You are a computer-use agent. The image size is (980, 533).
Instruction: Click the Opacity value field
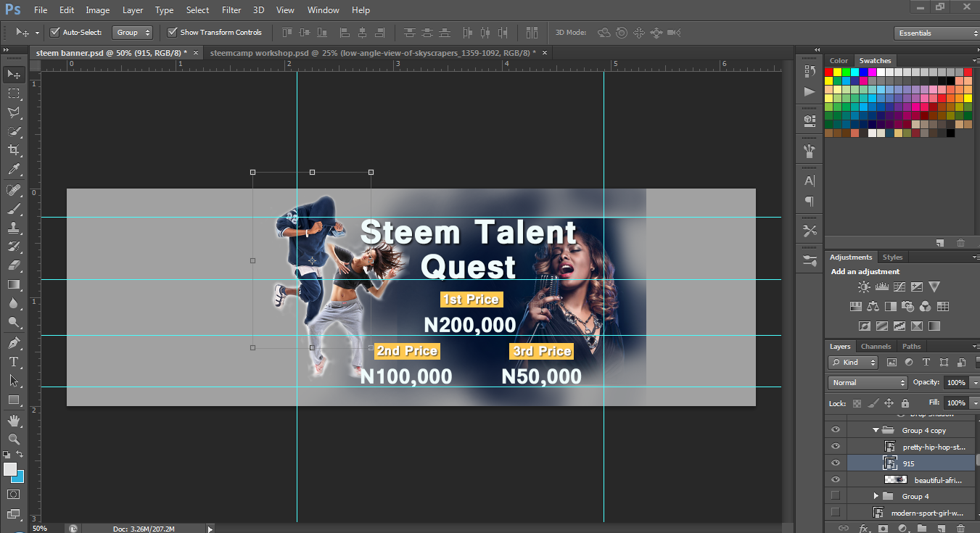[x=955, y=382]
